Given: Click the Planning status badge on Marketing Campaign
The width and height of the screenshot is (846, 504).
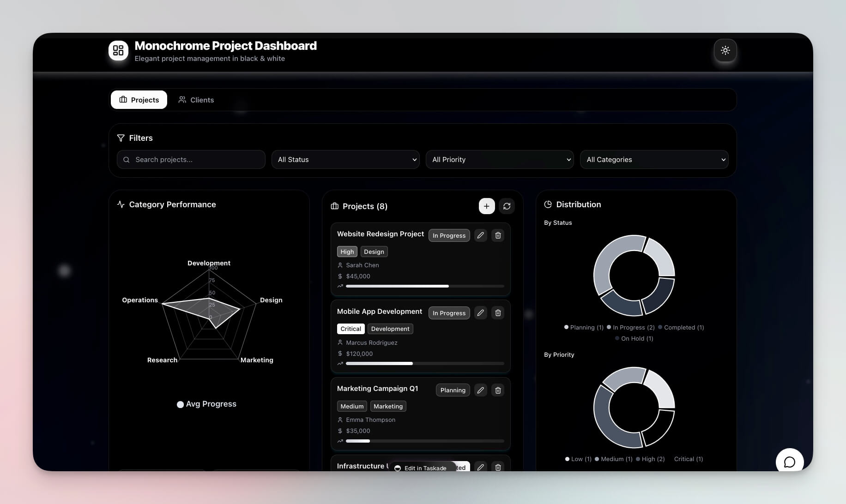Looking at the screenshot, I should pos(453,390).
